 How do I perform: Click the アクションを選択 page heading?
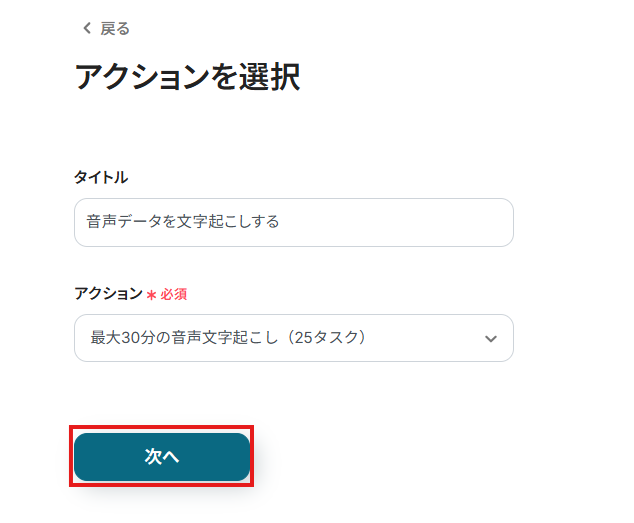tap(187, 77)
